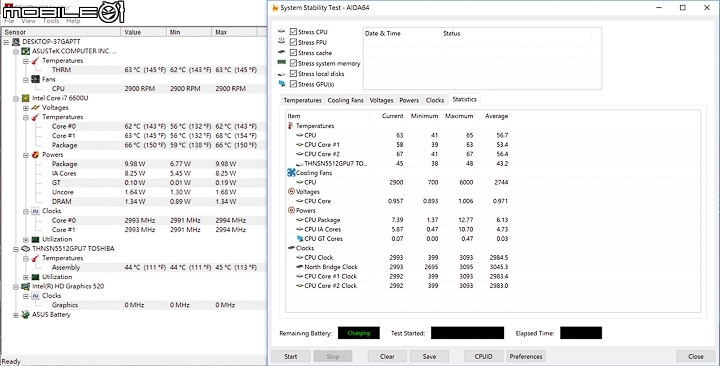
Task: Click the Cooling Fans icon in Statistics list
Action: [291, 173]
